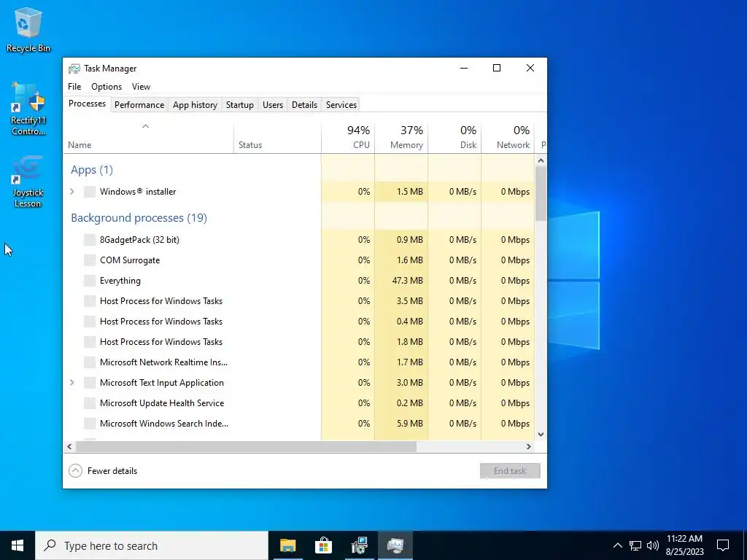Select Host Process for Windows Tasks 1.8 MB row

coord(298,343)
